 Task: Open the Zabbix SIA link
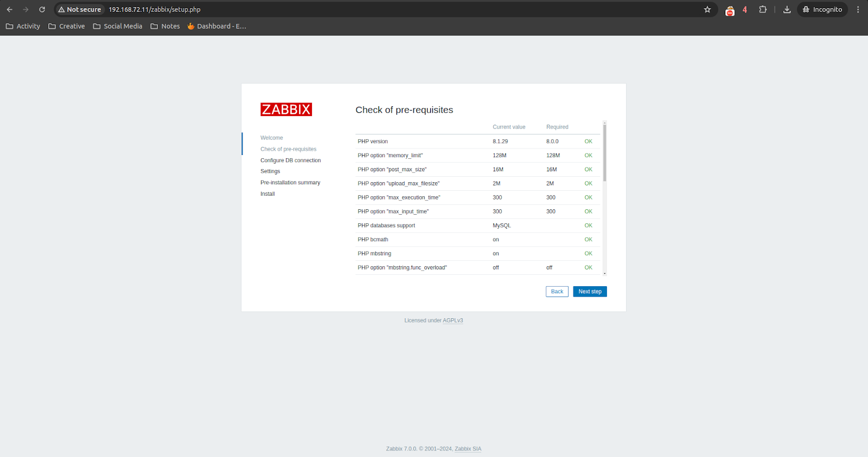point(468,449)
